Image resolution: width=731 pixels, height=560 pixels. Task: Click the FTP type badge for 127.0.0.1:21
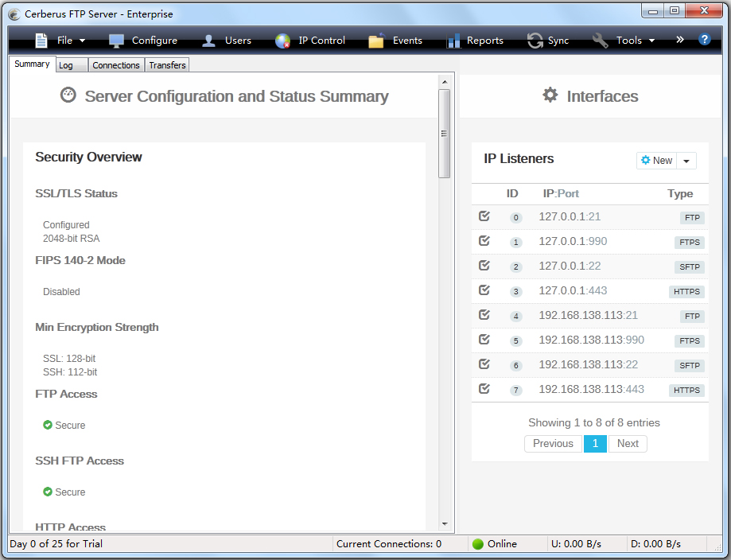pos(692,217)
